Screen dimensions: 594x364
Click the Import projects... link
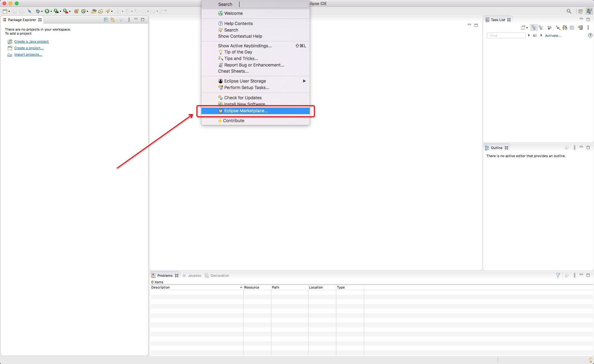coord(28,54)
